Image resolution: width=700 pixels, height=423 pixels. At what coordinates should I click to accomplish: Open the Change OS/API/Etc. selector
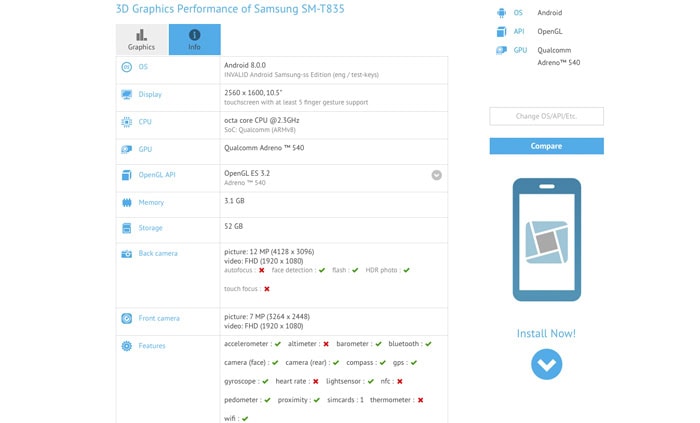click(546, 116)
